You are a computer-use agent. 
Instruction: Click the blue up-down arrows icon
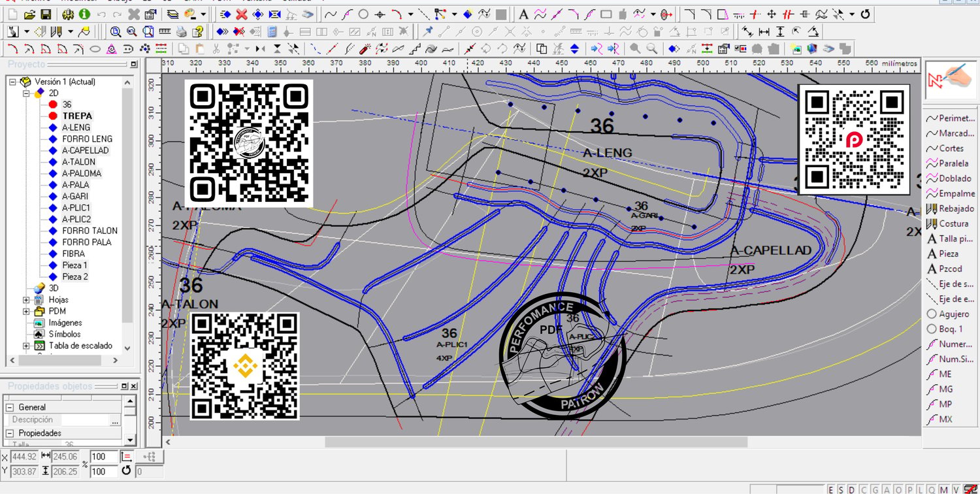[x=574, y=48]
